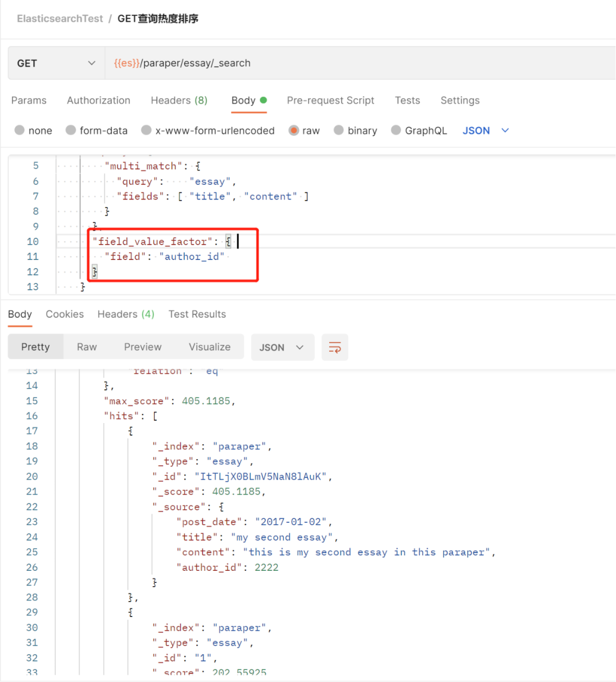
Task: Click the max_score value 405.1185
Action: pos(206,401)
